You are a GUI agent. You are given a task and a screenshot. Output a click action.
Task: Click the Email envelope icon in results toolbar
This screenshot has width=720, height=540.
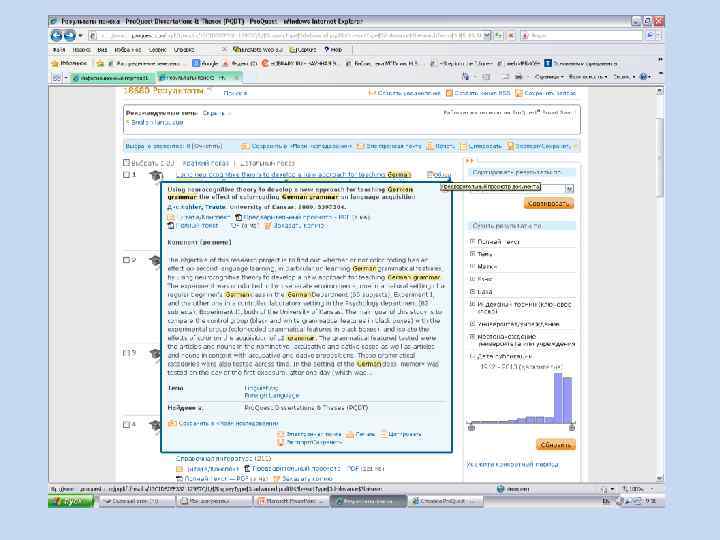360,146
